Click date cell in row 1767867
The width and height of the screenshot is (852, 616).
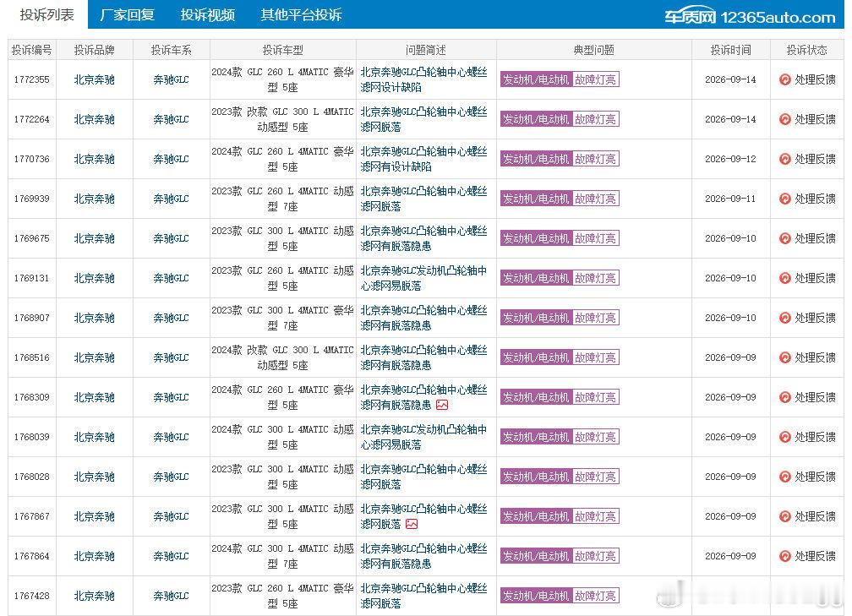(730, 516)
